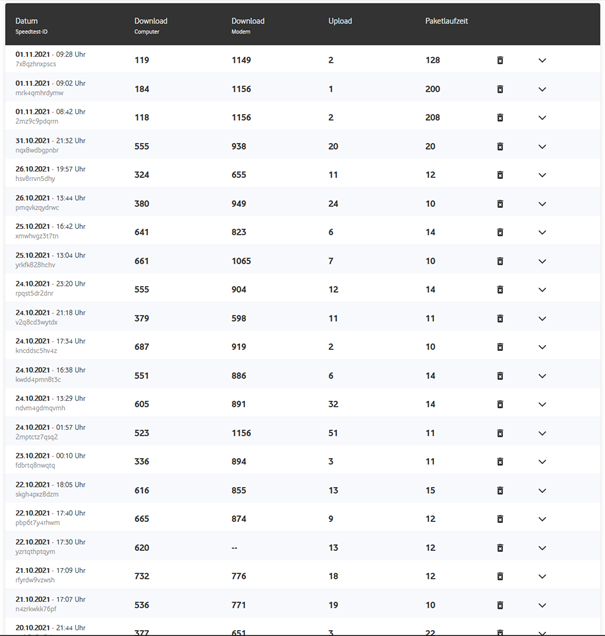605x636 pixels.
Task: Expand details of 01.11.2021 08:42 Uhr test
Action: (542, 118)
